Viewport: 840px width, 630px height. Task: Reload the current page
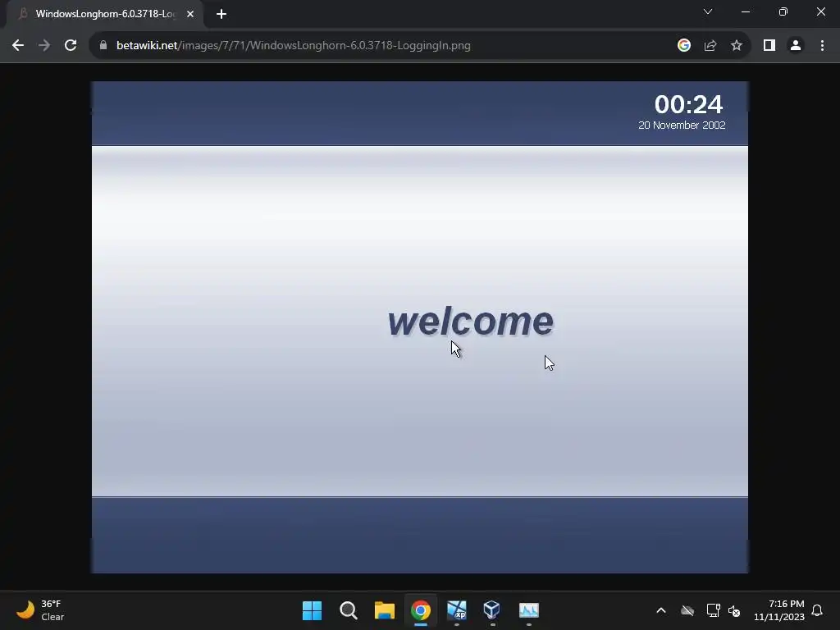click(x=71, y=46)
